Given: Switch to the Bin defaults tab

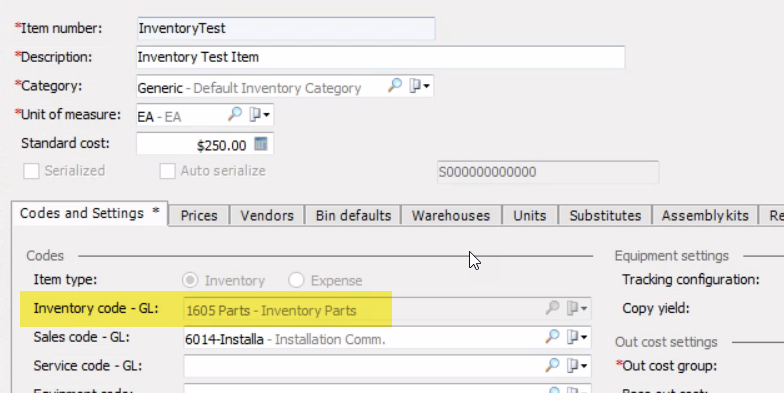Looking at the screenshot, I should pyautogui.click(x=353, y=216).
